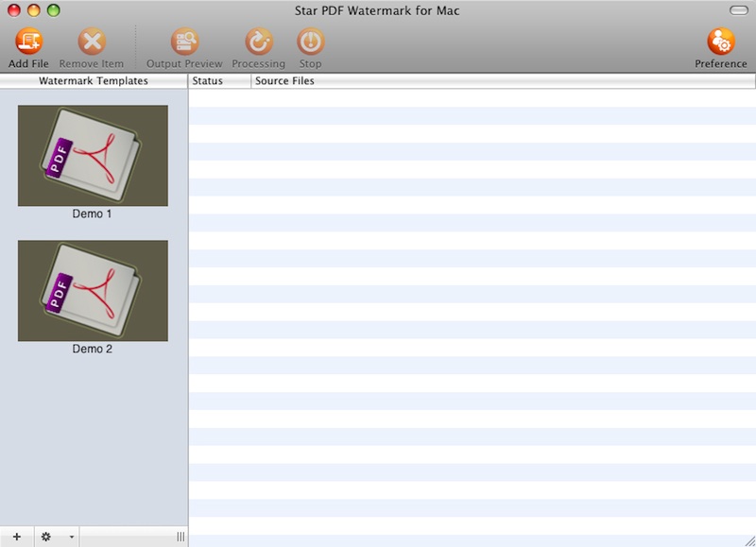Image resolution: width=756 pixels, height=547 pixels.
Task: Select the Demo 2 watermark template thumbnail
Action: (x=93, y=291)
